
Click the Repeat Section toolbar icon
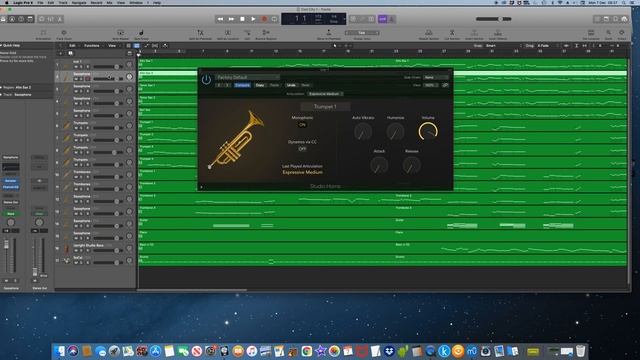point(429,34)
